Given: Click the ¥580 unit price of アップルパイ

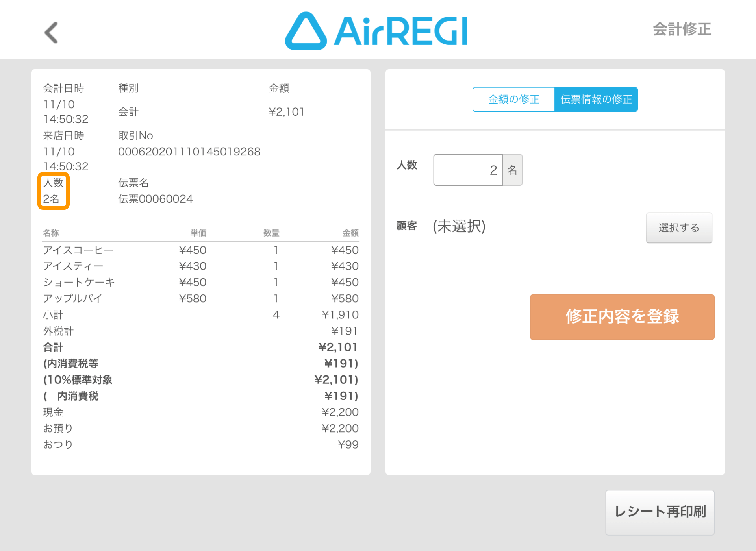Looking at the screenshot, I should pyautogui.click(x=193, y=298).
